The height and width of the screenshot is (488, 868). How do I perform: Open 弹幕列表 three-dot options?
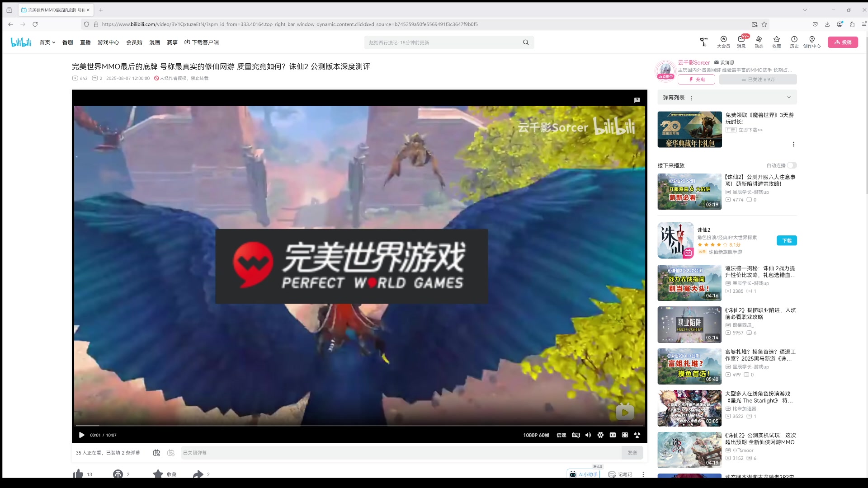[692, 98]
